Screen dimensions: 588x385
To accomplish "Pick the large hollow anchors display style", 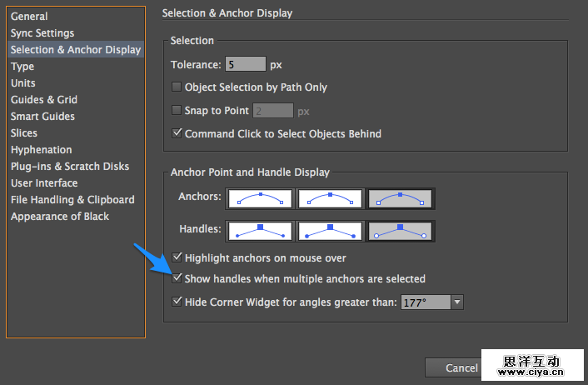I will pyautogui.click(x=401, y=199).
